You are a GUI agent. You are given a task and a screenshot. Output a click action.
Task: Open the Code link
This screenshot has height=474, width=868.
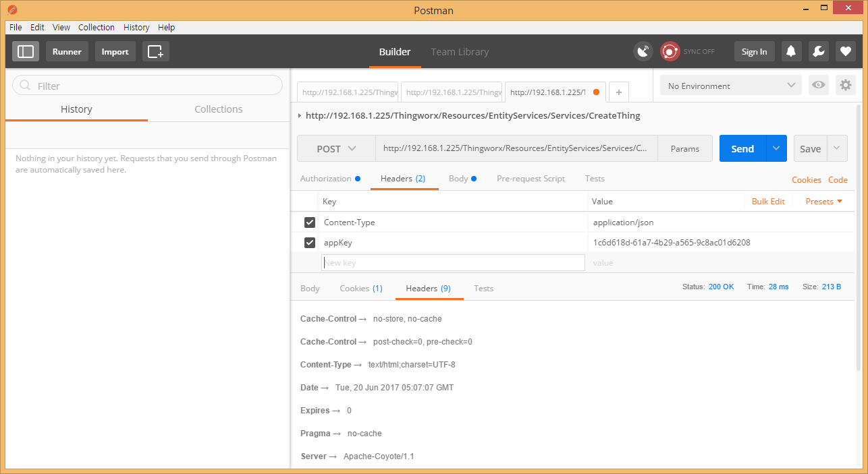[838, 180]
